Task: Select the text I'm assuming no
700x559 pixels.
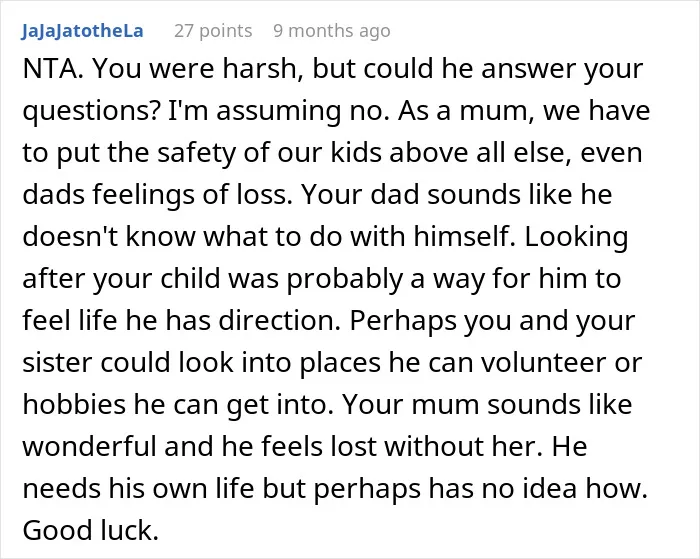Action: click(x=277, y=110)
